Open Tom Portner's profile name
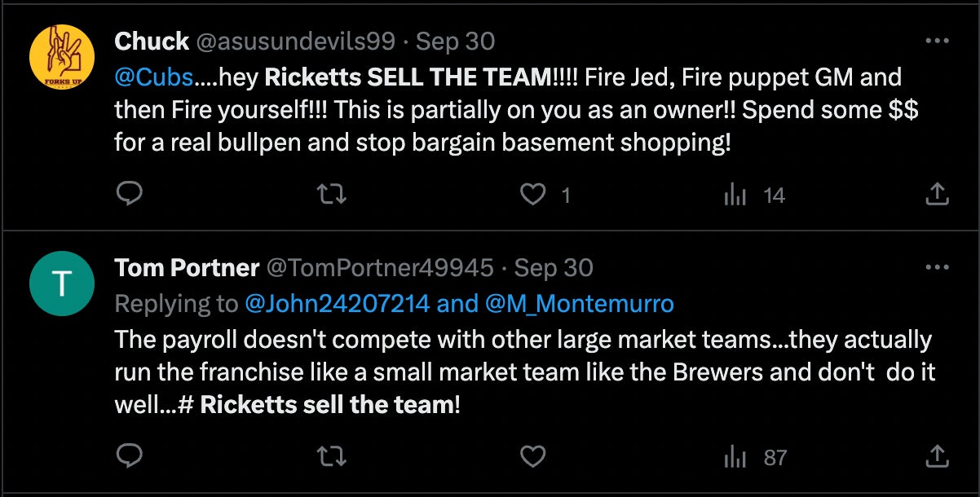The image size is (980, 497). pyautogui.click(x=187, y=267)
